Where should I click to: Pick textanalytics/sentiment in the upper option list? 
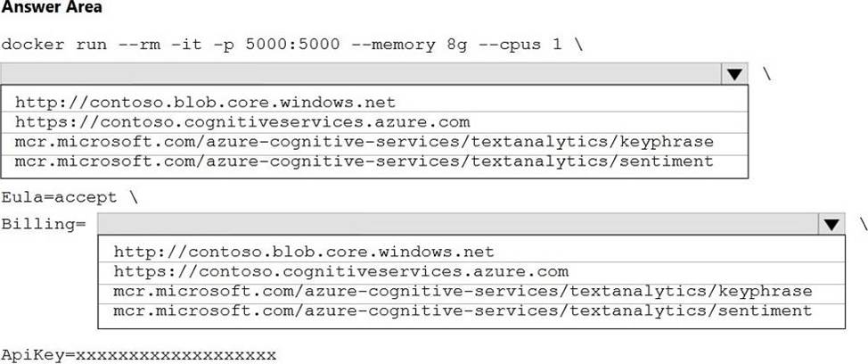point(364,161)
